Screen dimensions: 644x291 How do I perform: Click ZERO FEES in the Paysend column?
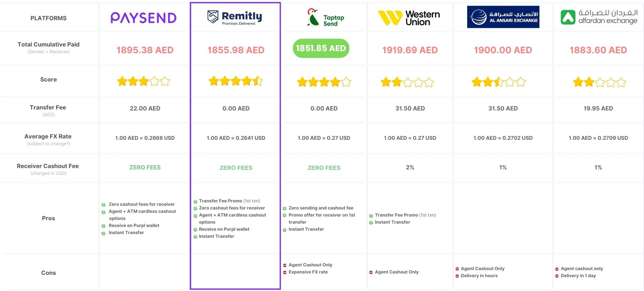coord(145,167)
